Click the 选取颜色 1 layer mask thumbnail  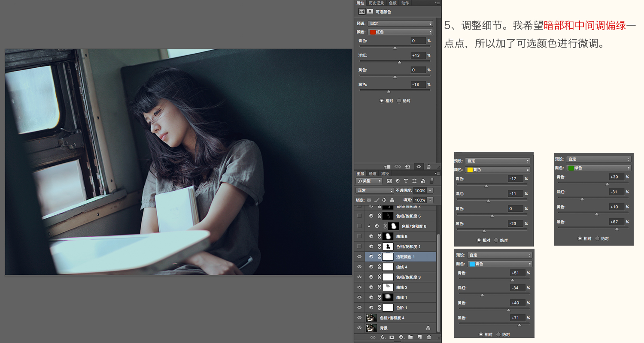coord(388,257)
